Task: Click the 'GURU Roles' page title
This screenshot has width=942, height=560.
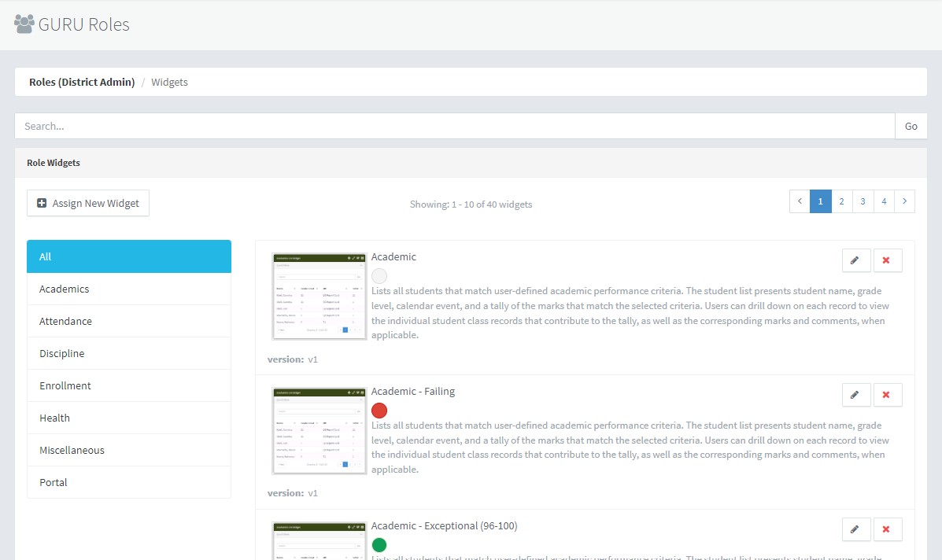Action: point(84,24)
